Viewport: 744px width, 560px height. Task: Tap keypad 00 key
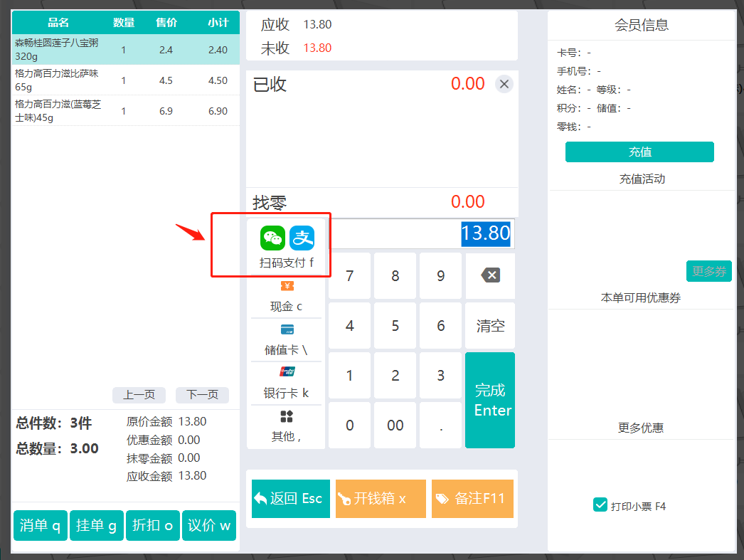395,426
